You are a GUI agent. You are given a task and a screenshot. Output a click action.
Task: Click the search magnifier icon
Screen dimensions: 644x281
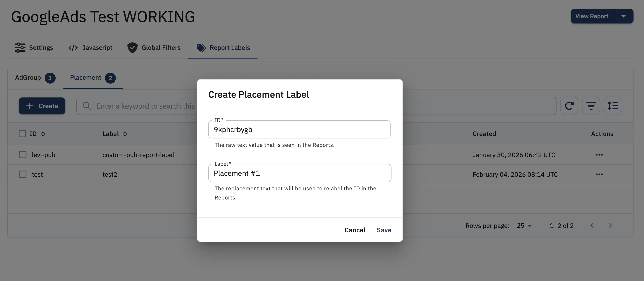coord(87,106)
